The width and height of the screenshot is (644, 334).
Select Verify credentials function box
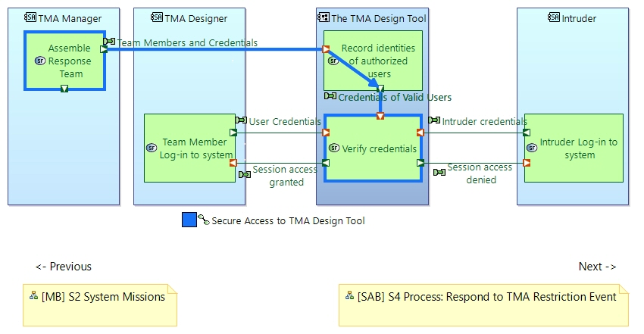point(373,148)
